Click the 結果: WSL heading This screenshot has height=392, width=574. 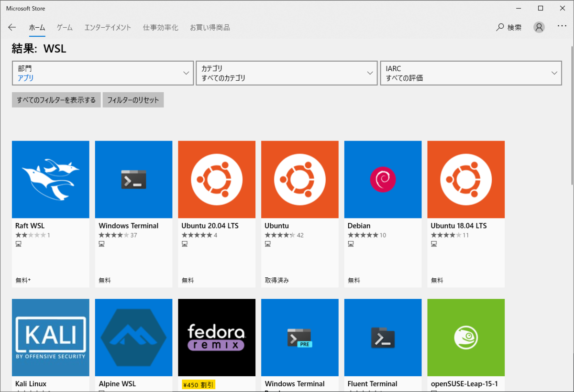click(x=39, y=49)
